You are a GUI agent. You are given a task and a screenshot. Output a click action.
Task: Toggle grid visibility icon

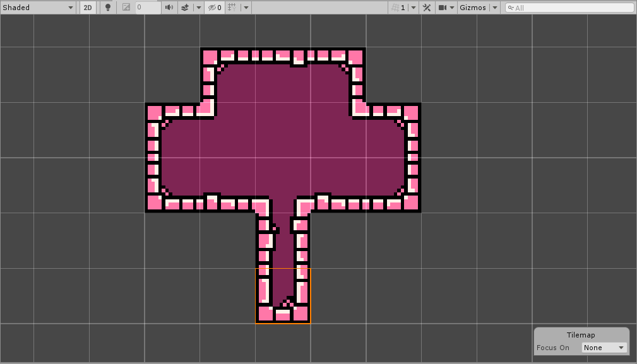coord(232,8)
